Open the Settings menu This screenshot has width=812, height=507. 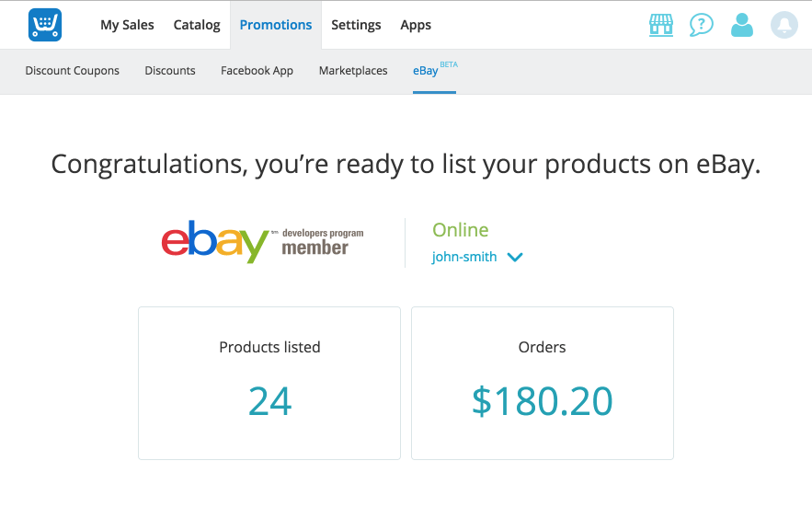point(356,25)
